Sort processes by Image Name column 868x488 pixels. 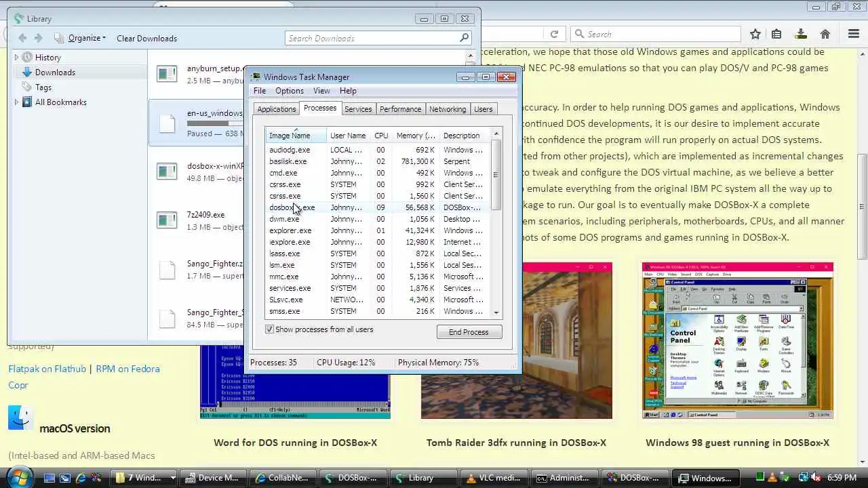(x=296, y=136)
